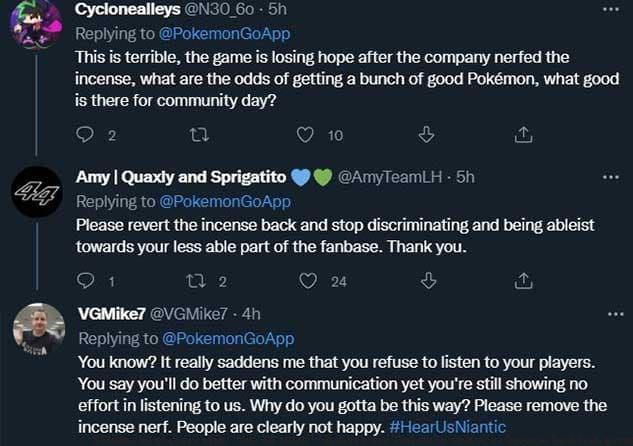
Task: View VGMike7's avatar photo
Action: [40, 328]
